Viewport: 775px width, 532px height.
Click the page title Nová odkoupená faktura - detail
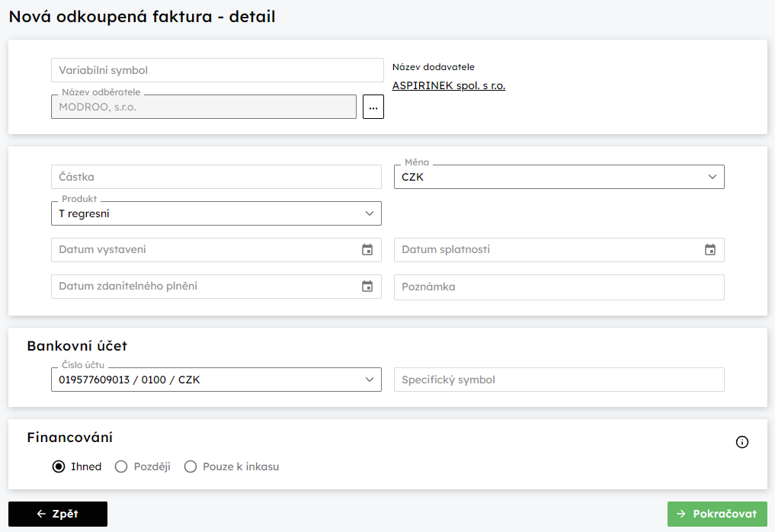coord(142,17)
